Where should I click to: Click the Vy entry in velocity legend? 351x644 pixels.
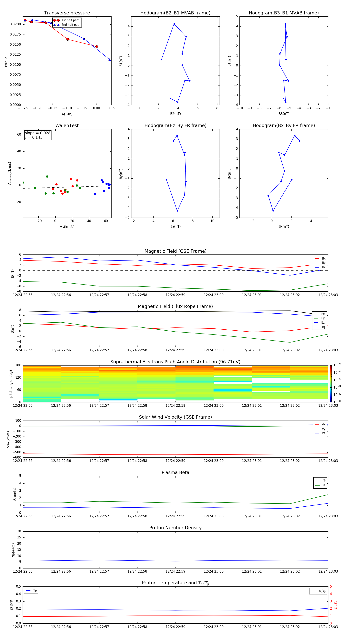click(x=320, y=429)
